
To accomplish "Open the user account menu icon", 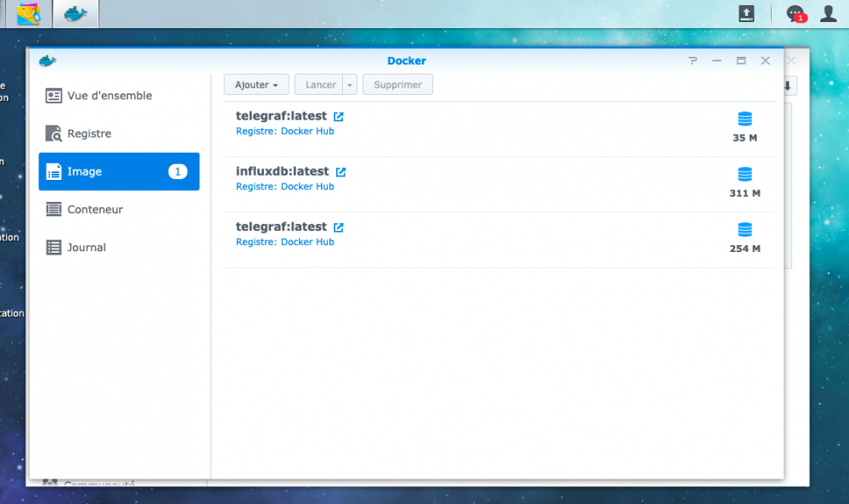I will (829, 14).
